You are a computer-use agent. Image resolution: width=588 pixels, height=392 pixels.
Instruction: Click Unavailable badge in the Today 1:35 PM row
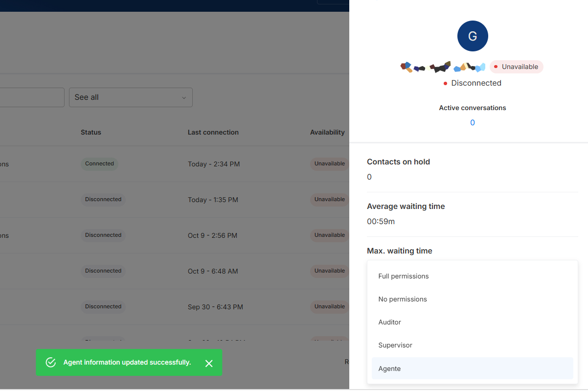click(x=330, y=200)
